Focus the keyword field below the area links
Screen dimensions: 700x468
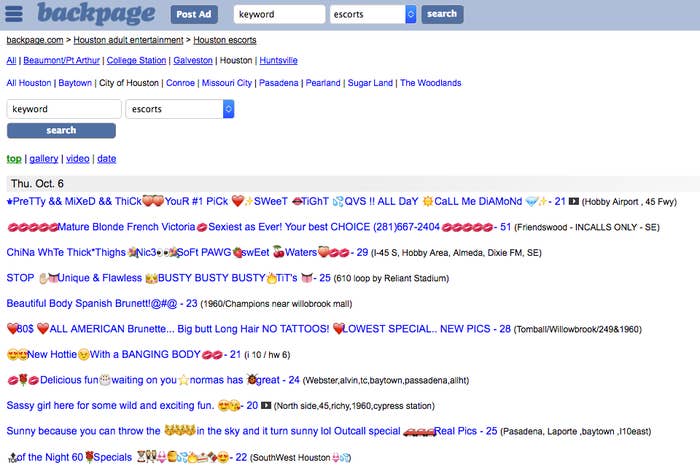coord(64,109)
